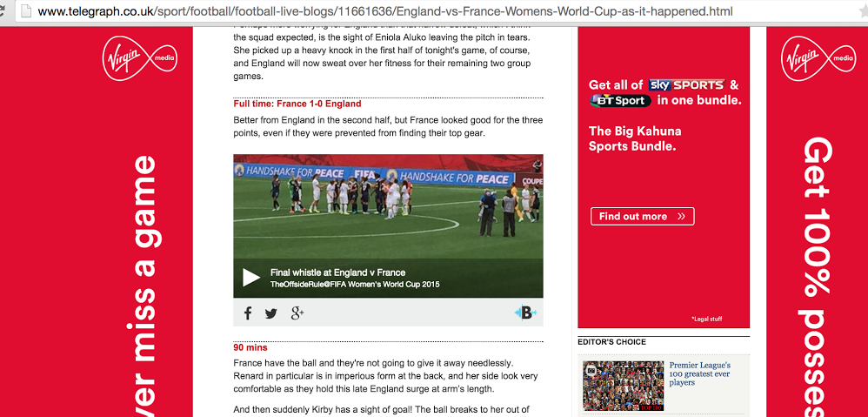This screenshot has width=868, height=417.
Task: Open the Bambuser B logo icon
Action: click(x=525, y=313)
